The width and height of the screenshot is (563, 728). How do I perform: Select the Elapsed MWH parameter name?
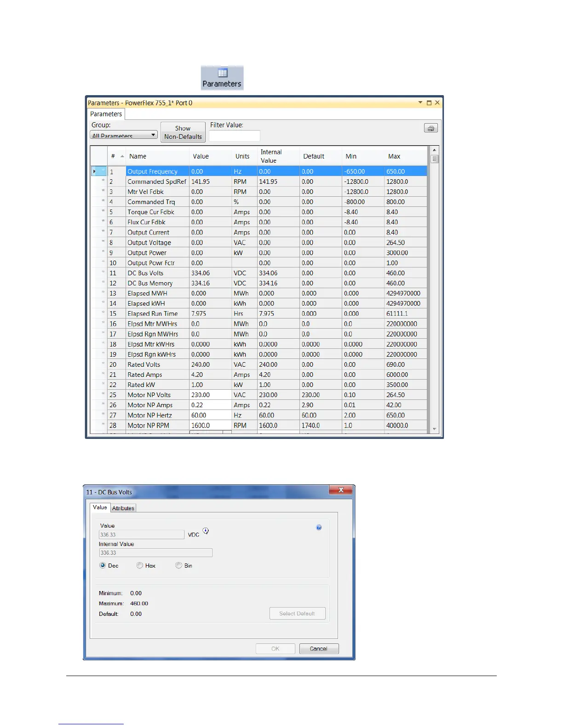click(147, 293)
